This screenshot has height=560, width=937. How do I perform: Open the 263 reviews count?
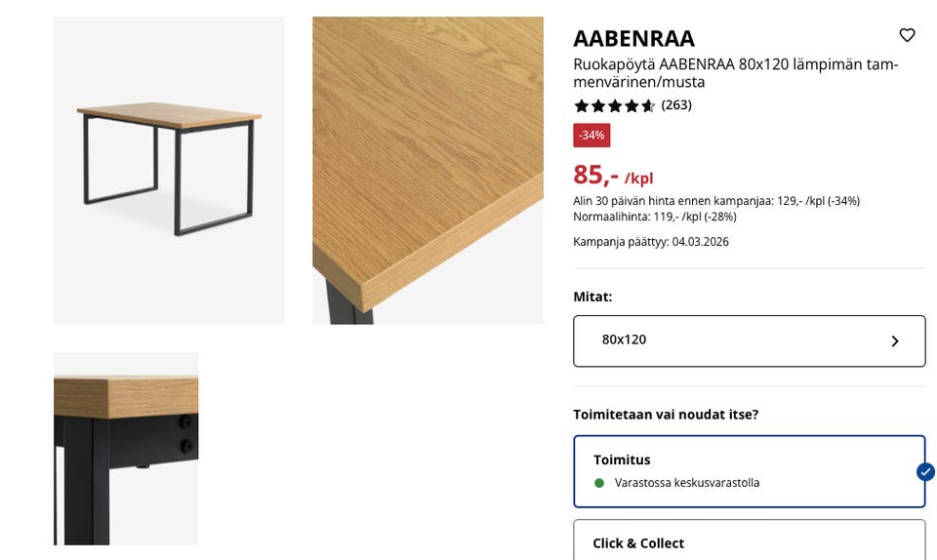point(676,105)
